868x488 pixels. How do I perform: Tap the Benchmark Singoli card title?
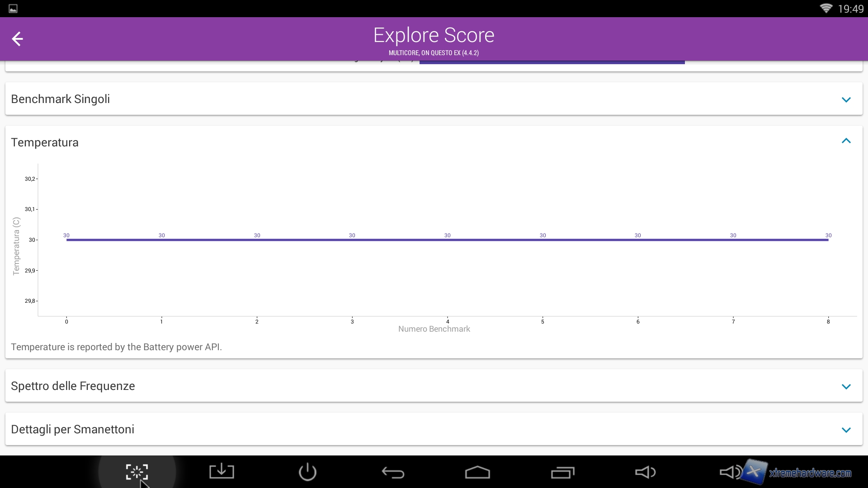pos(60,99)
